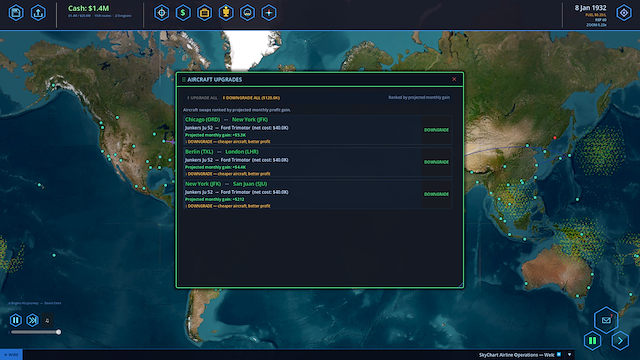Select the Chicago (ORD) route title

[202, 120]
